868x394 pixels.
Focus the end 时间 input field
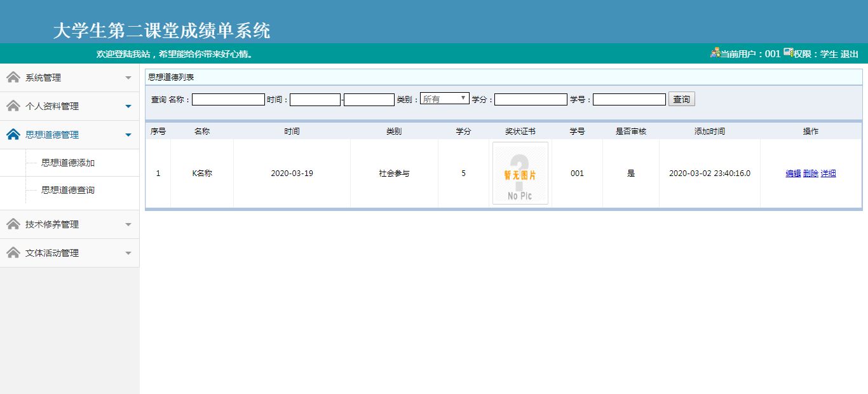(369, 100)
